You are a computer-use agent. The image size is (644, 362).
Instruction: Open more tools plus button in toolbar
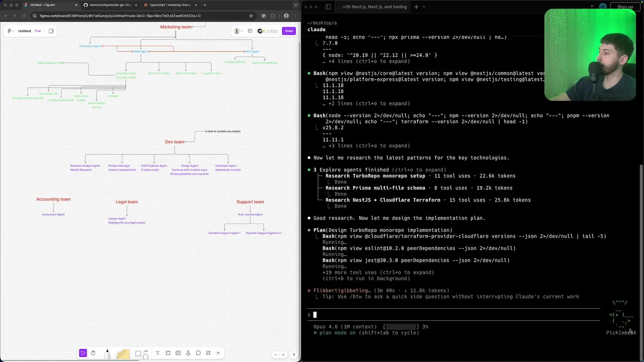click(218, 353)
